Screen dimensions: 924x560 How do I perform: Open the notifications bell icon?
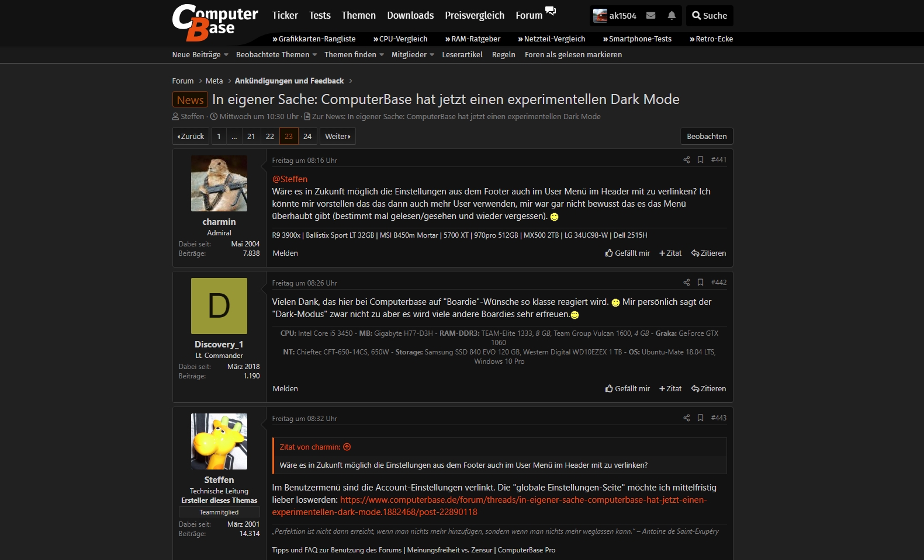click(x=672, y=16)
